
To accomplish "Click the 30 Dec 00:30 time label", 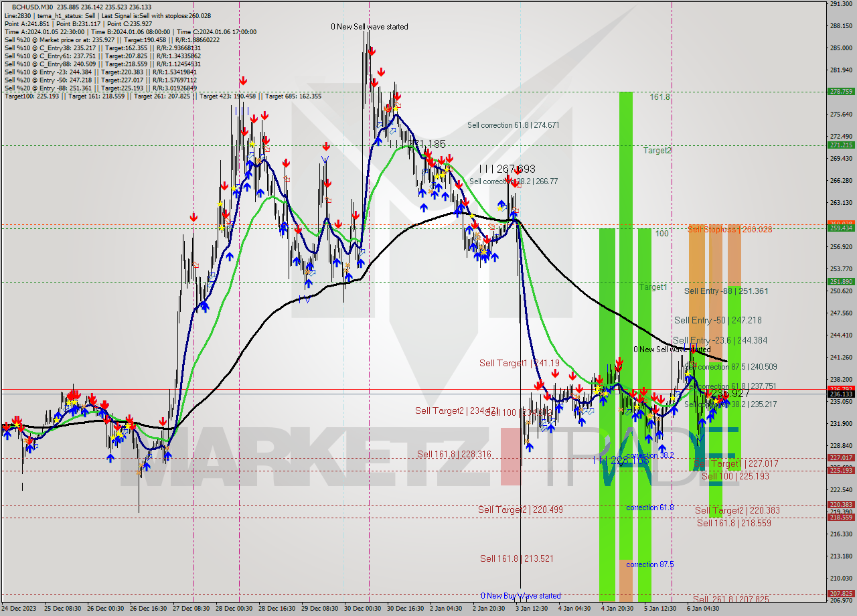I will pos(362,609).
